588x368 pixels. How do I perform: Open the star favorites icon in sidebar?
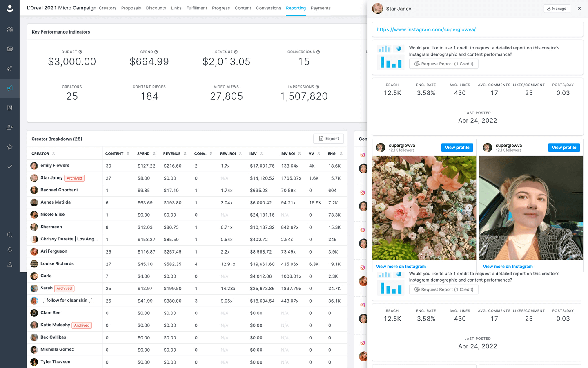tap(10, 147)
